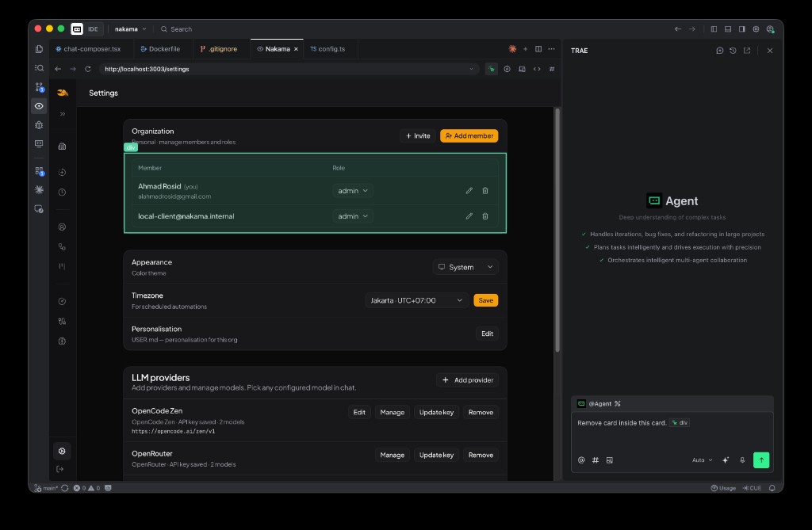The width and height of the screenshot is (812, 530).
Task: Open the Explorer files icon in activity bar
Action: pyautogui.click(x=39, y=49)
